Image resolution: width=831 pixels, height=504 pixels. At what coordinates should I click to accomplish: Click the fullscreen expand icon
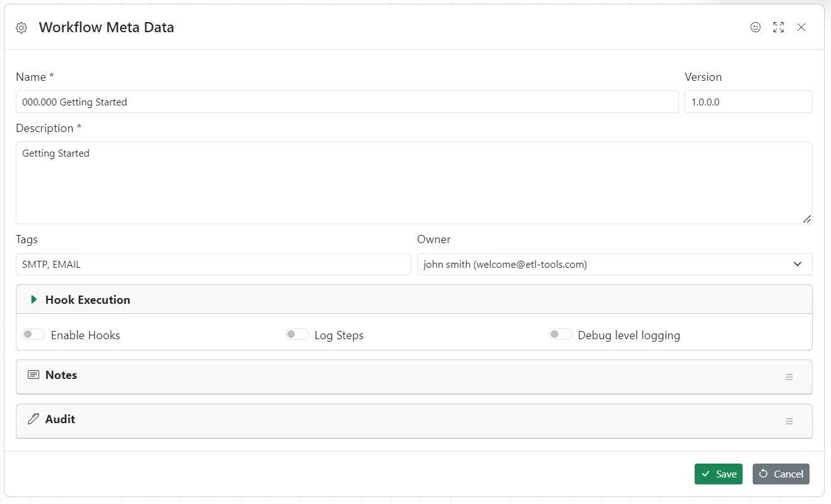coord(778,27)
